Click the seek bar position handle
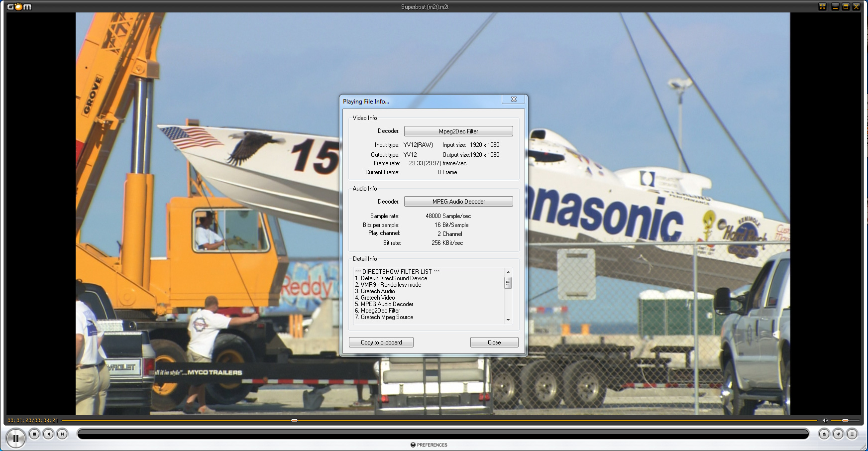Image resolution: width=868 pixels, height=451 pixels. coord(294,421)
